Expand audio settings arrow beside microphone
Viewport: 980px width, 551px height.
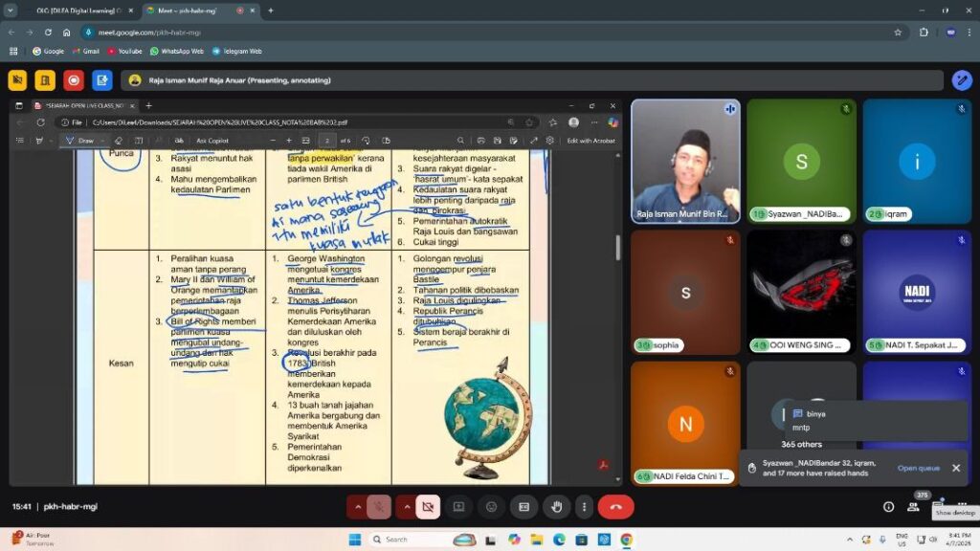(x=358, y=506)
